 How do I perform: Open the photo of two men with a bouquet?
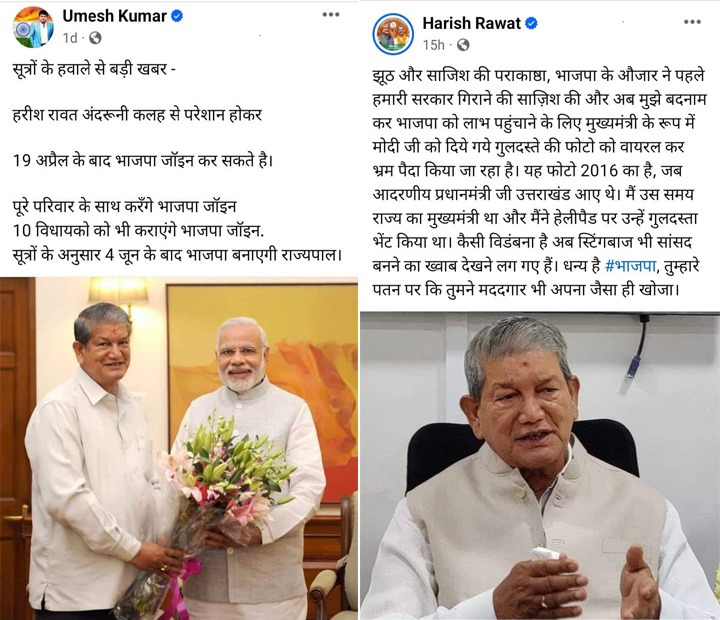point(179,448)
